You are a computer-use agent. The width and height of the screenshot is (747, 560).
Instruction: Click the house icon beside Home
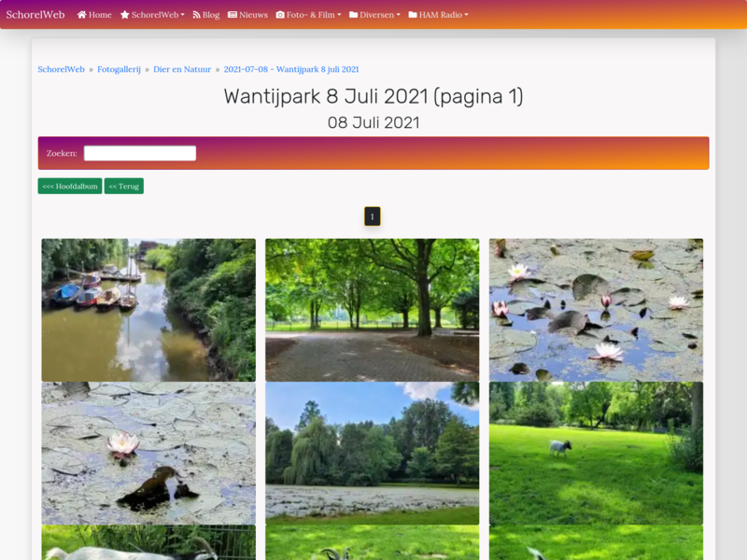(81, 15)
